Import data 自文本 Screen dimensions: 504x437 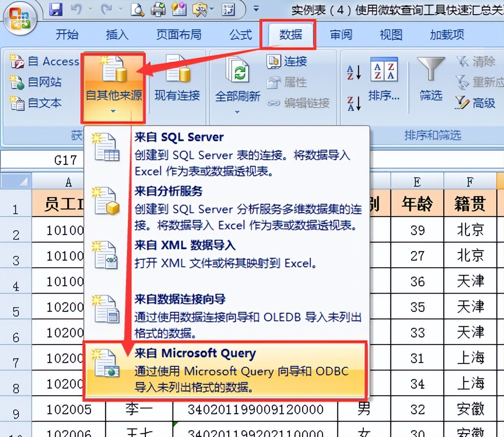pyautogui.click(x=36, y=103)
